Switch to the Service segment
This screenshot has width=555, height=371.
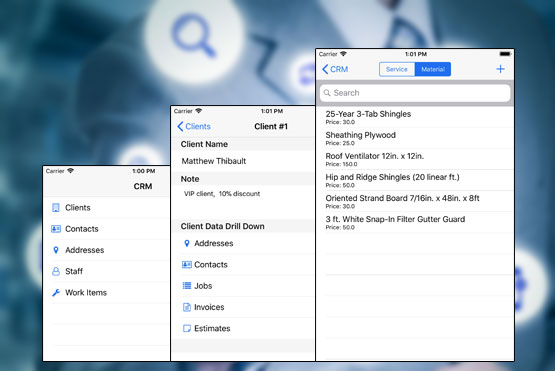point(397,69)
